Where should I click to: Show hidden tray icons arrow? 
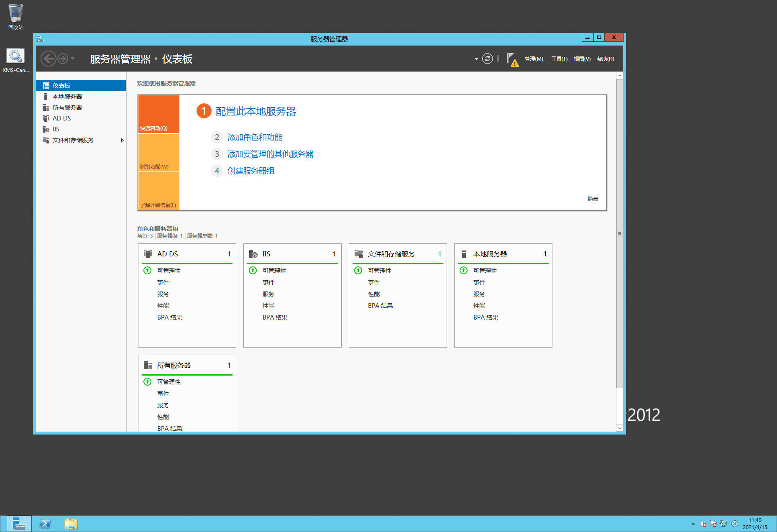point(693,524)
